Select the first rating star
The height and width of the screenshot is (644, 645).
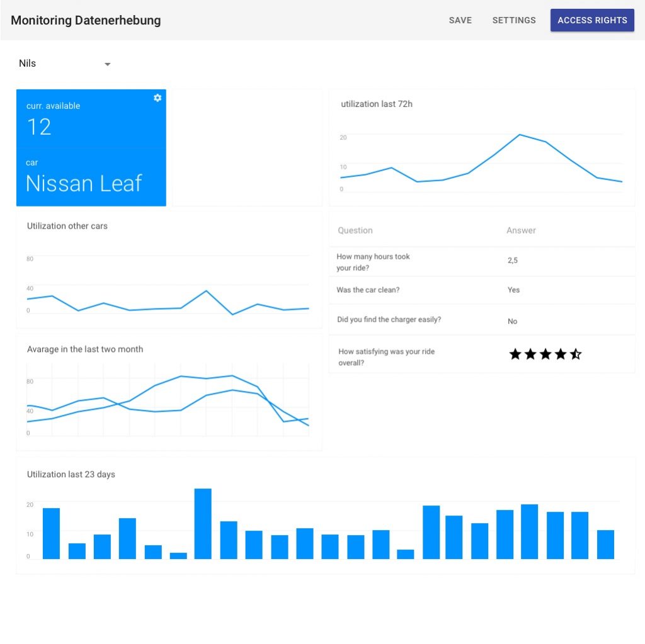515,354
